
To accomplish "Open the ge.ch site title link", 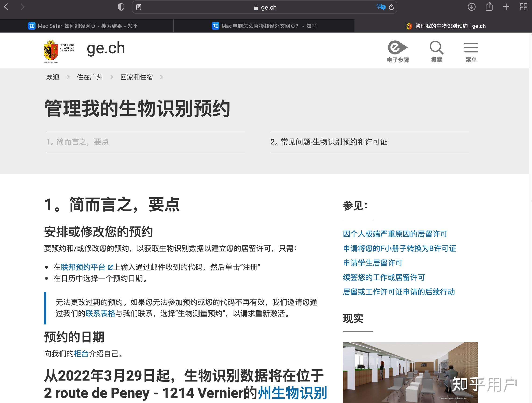I will [106, 48].
